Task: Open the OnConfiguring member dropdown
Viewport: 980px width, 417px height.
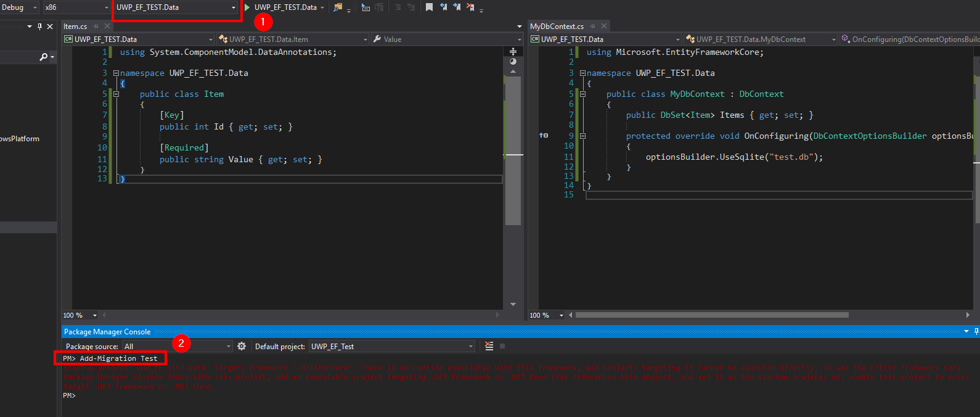Action: [910, 39]
